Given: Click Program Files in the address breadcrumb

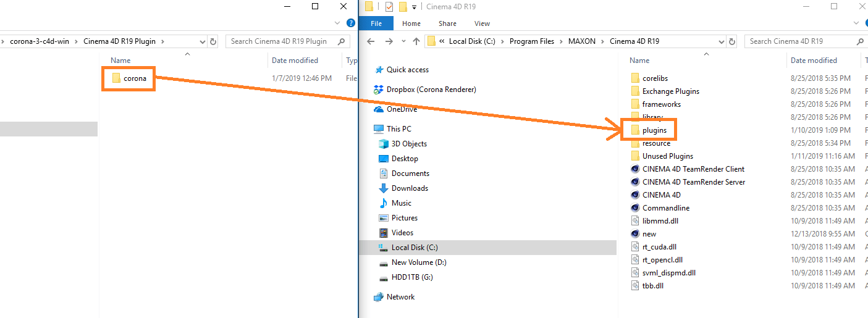Looking at the screenshot, I should [532, 41].
